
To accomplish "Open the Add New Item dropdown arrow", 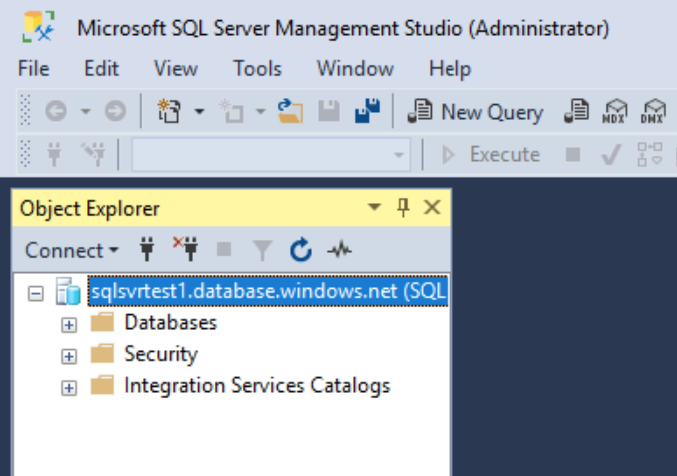I will pos(260,111).
